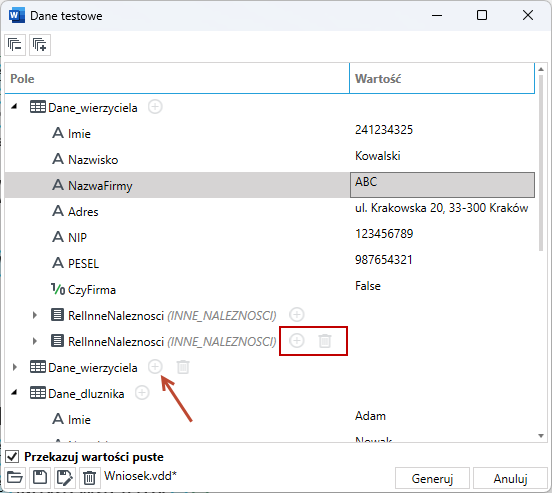Image resolution: width=552 pixels, height=493 pixels.
Task: Click the Word icon in title bar
Action: click(17, 15)
